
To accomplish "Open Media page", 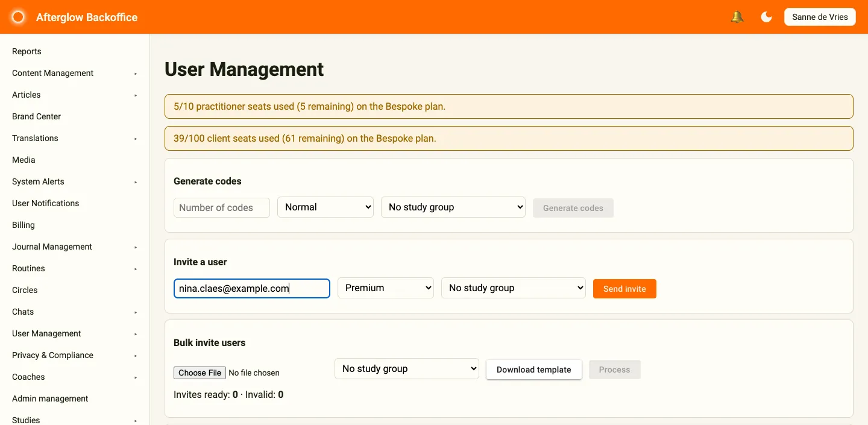I will click(24, 160).
